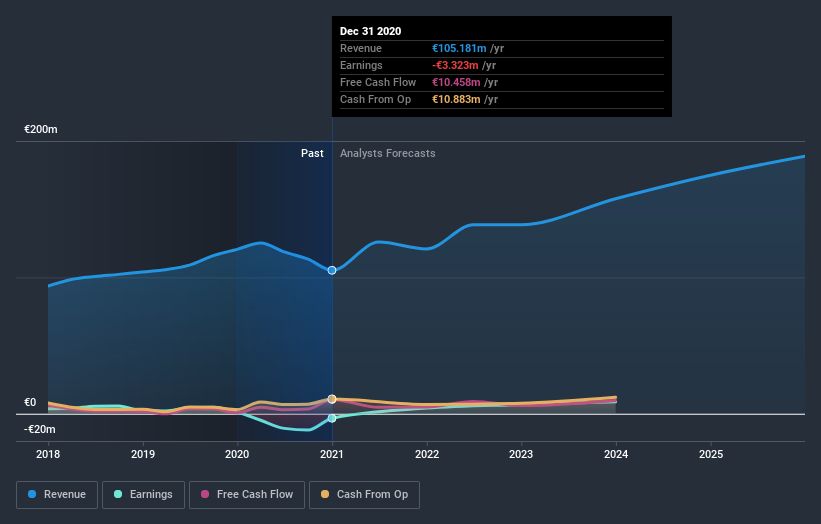This screenshot has width=821, height=524.
Task: Click the €105.181m revenue value in tooltip
Action: pyautogui.click(x=459, y=48)
